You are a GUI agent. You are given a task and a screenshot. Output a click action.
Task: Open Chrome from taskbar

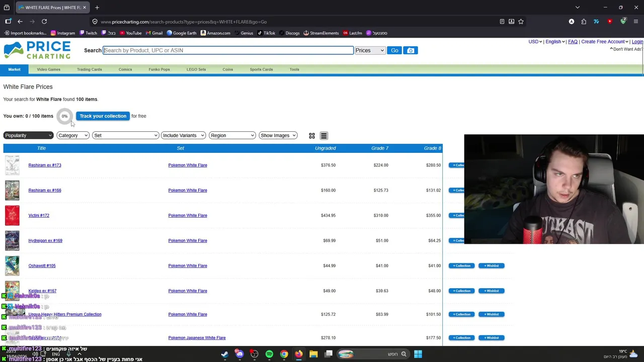pos(284,354)
